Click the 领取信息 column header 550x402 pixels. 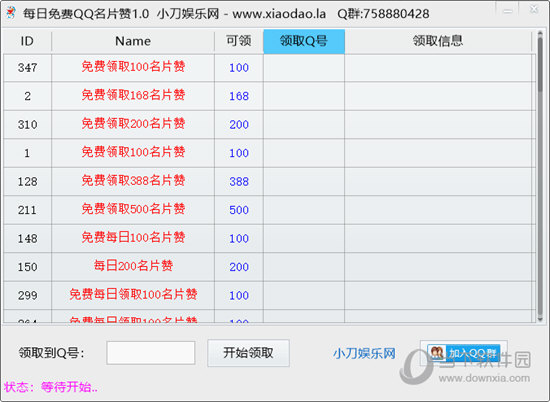click(x=438, y=41)
